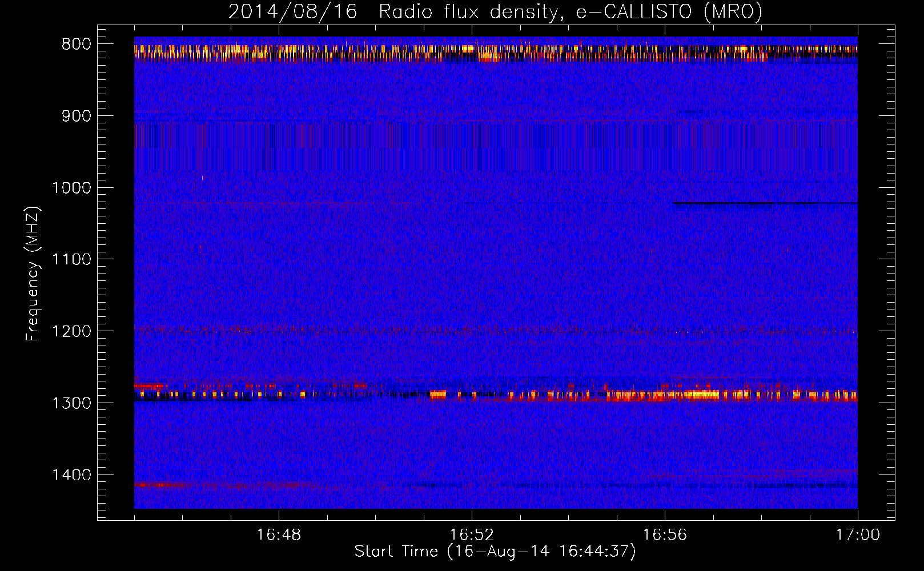Screen dimensions: 924x571
Task: Click the 1300 frequency tick label
Action: [72, 403]
